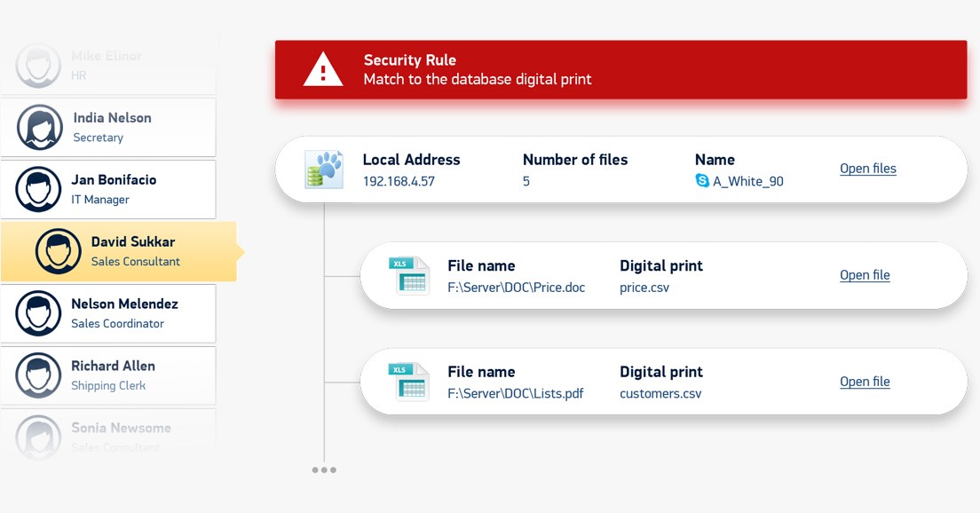Viewport: 980px width, 513px height.
Task: Select Sonia Newsome in user list
Action: 108,437
